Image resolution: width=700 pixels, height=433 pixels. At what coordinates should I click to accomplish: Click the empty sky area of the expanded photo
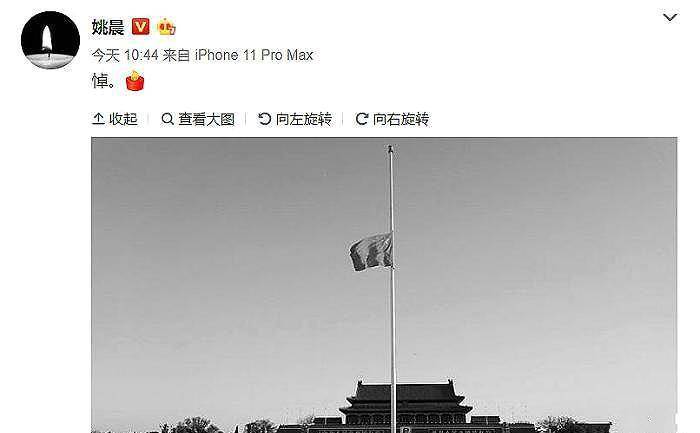coord(536,246)
